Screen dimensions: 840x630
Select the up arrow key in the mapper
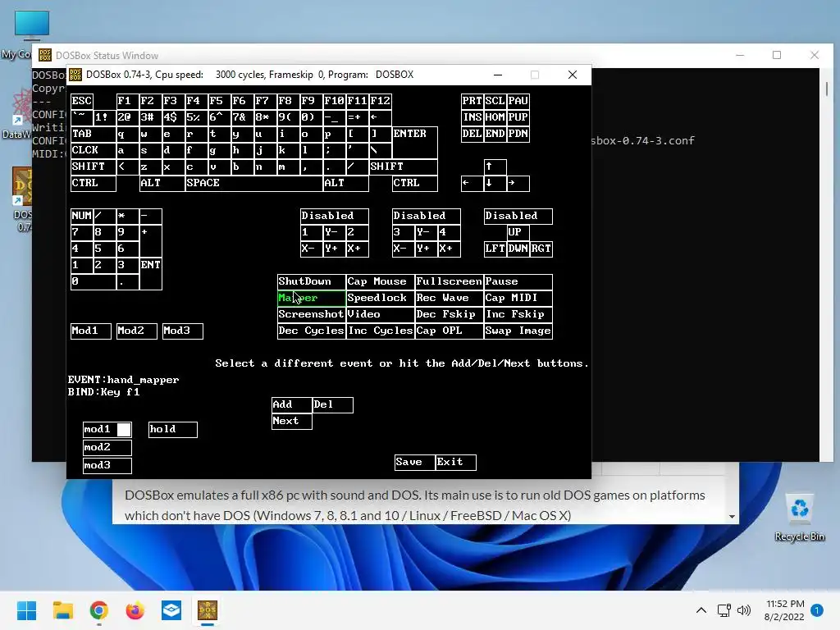point(495,167)
